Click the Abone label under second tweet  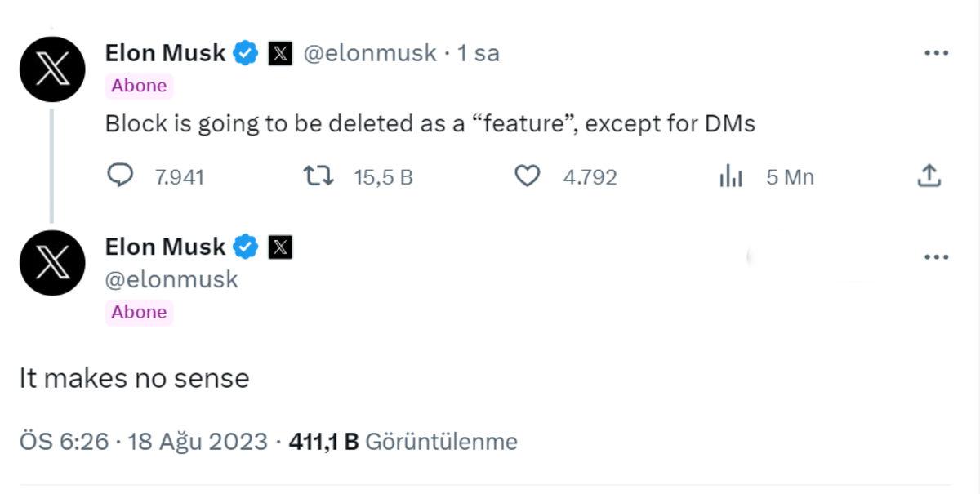tap(139, 312)
